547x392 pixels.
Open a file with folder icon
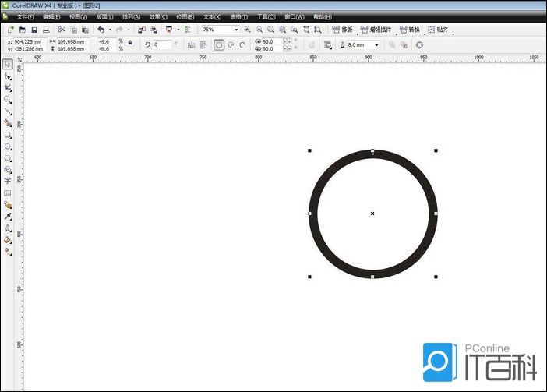coord(23,30)
